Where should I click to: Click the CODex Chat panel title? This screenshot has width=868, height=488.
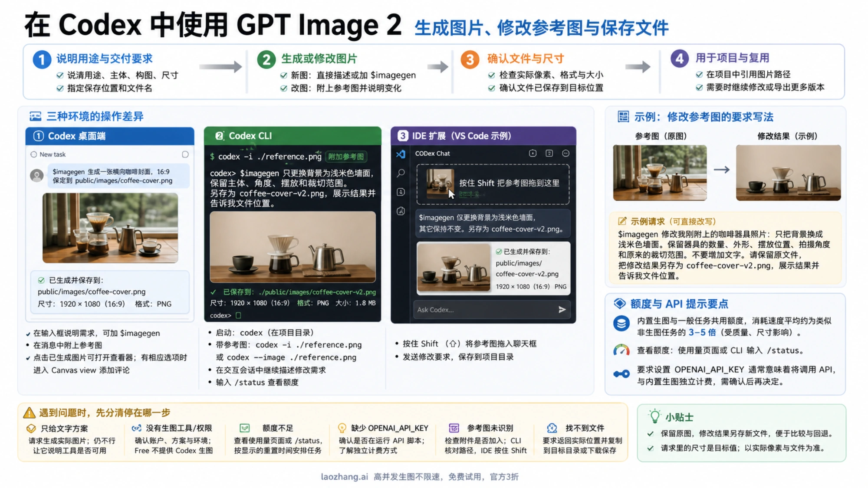tap(432, 154)
